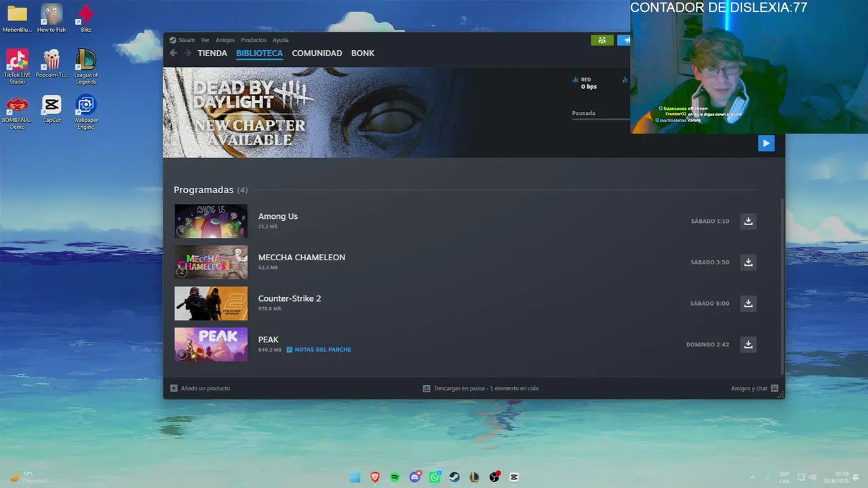Screen dimensions: 868x488
Task: Click the downloads status icon in footer
Action: [427, 388]
